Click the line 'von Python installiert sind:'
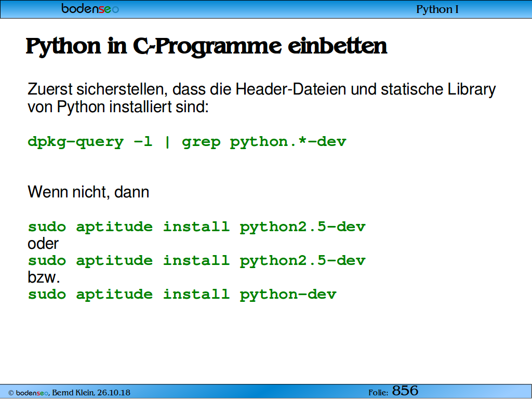532x399 pixels. point(118,107)
